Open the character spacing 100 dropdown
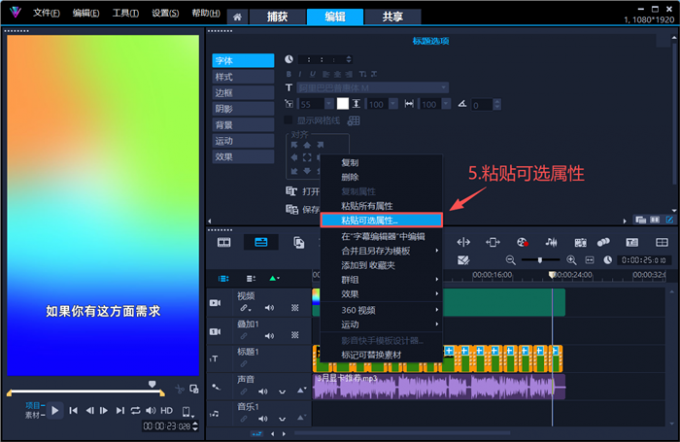680x442 pixels. pyautogui.click(x=446, y=104)
